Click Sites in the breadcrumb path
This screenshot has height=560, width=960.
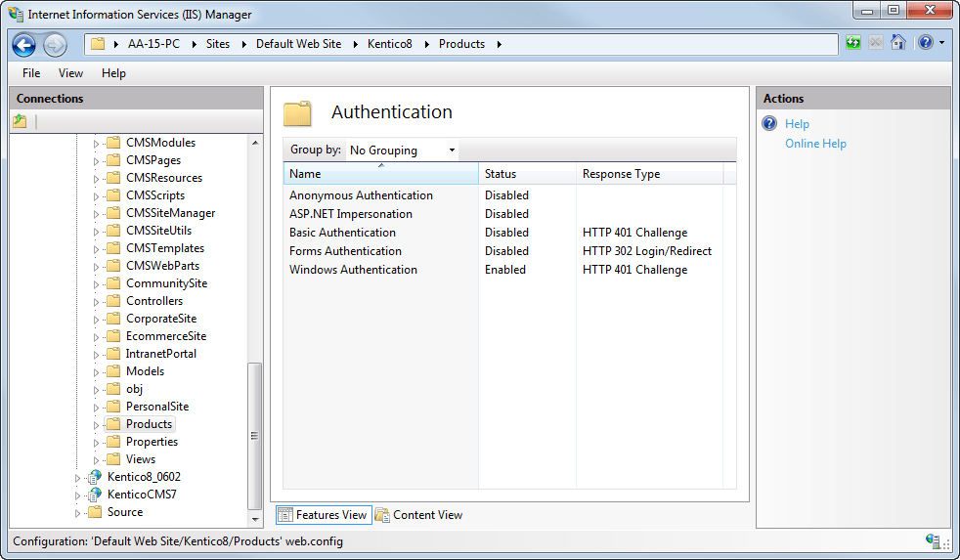click(x=217, y=44)
